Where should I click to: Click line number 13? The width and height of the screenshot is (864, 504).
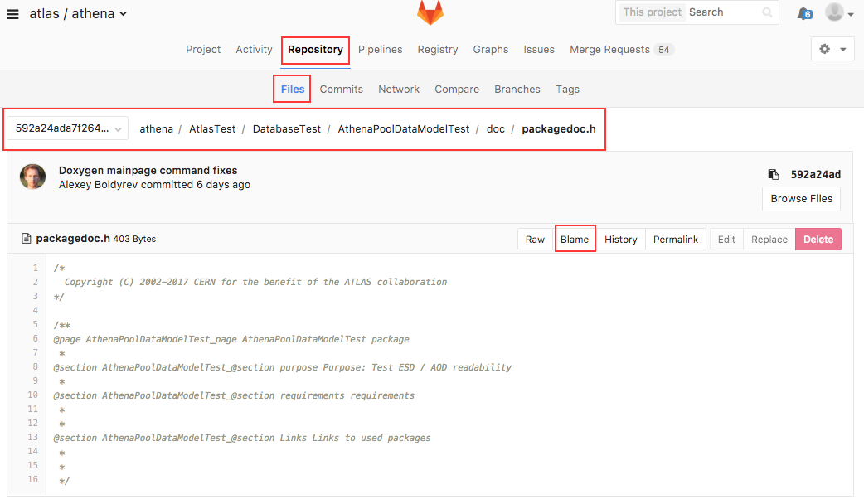pos(33,438)
